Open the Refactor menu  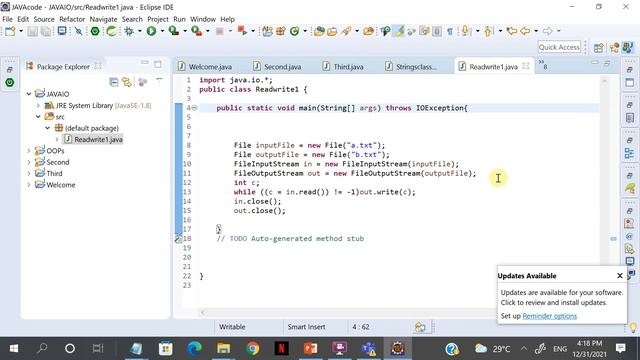click(72, 19)
